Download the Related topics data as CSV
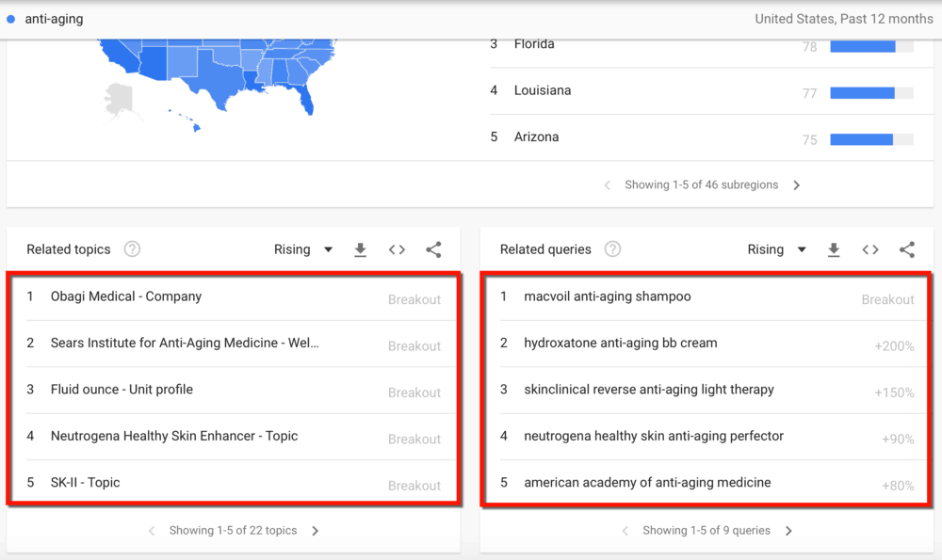942x560 pixels. 360,249
